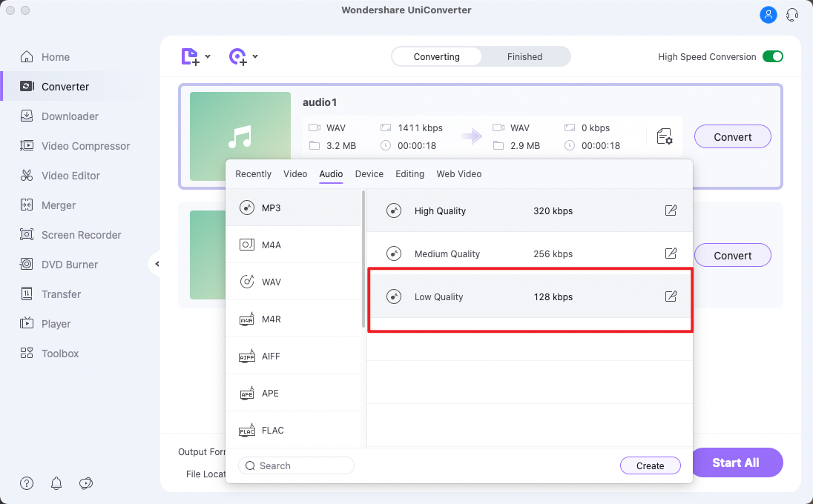813x504 pixels.
Task: Edit the High Quality preset
Action: point(671,210)
